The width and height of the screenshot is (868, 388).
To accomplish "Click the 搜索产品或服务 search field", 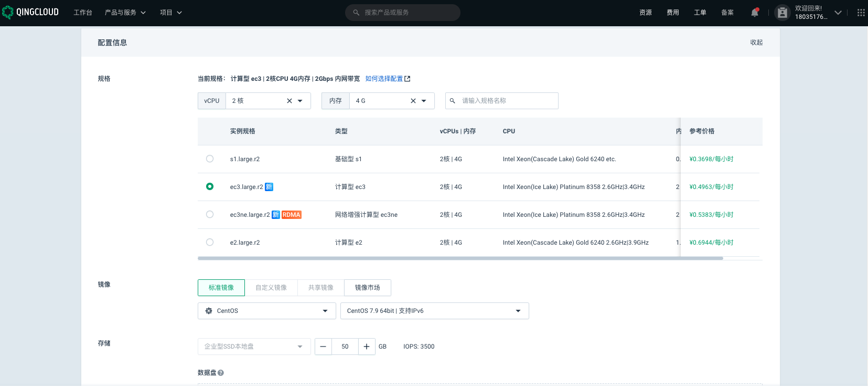I will point(403,13).
